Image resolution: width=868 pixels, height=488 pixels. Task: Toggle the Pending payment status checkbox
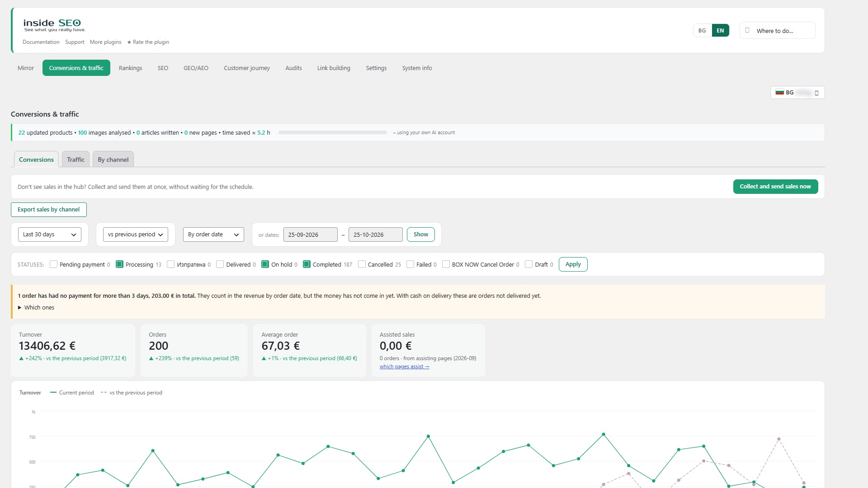pyautogui.click(x=53, y=264)
